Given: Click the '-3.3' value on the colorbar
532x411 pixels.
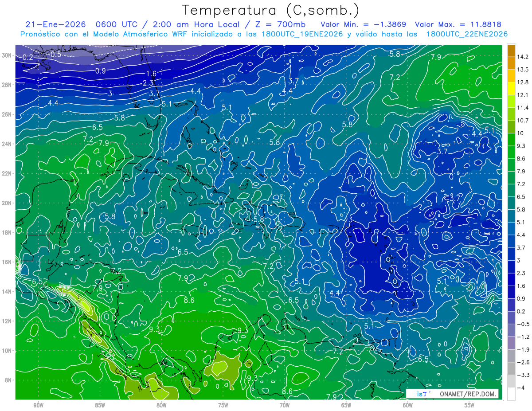Looking at the screenshot, I should coord(524,375).
